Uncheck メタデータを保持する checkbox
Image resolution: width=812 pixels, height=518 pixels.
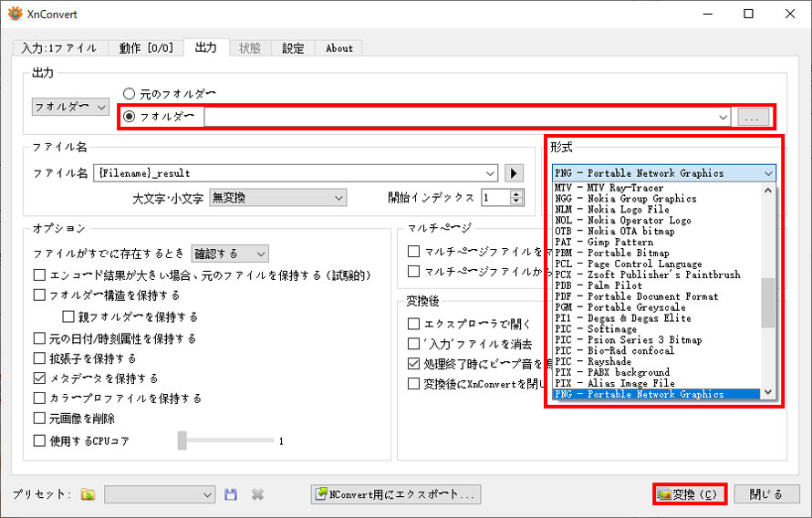click(39, 378)
